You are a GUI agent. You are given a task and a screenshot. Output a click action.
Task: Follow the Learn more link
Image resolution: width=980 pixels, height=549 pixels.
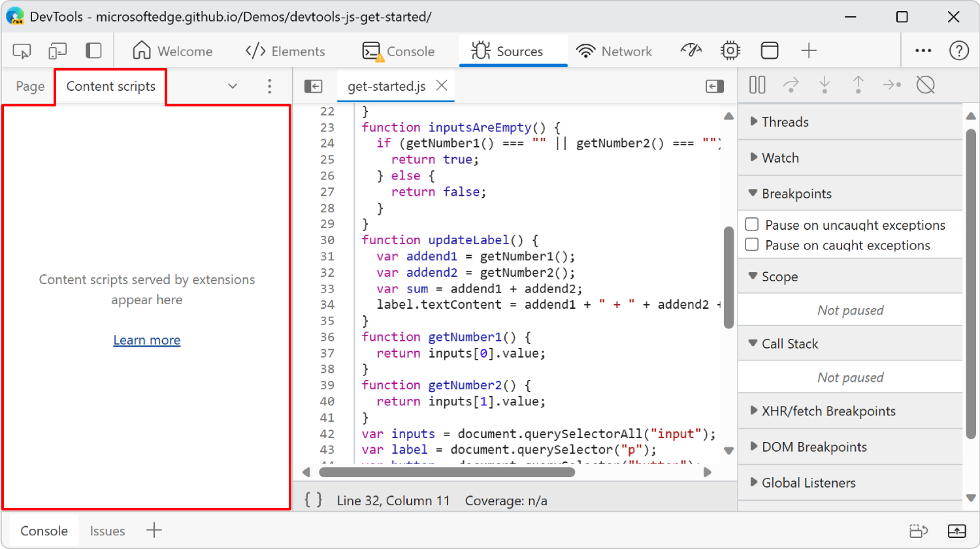(146, 339)
